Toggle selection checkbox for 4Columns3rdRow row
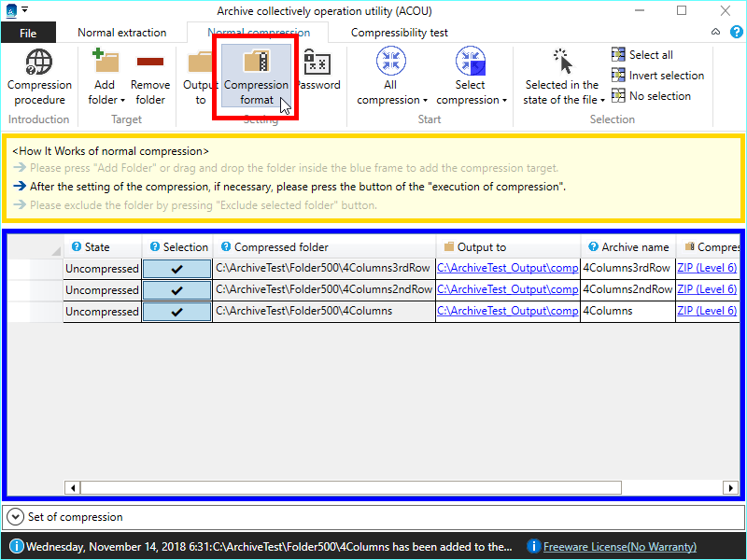The image size is (747, 560). [177, 268]
